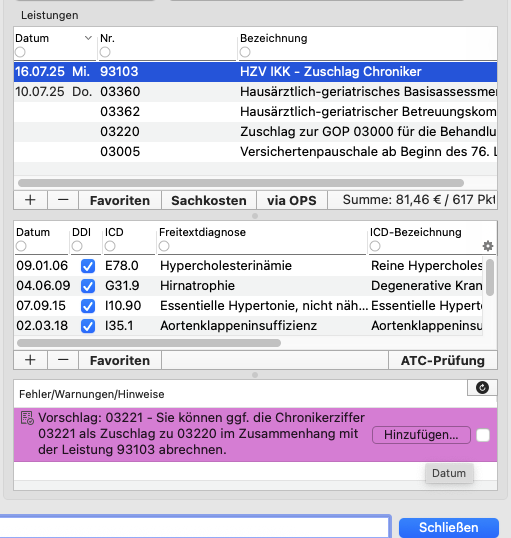
Task: Click the Vorschlag 03221 suggestion icon
Action: [27, 418]
